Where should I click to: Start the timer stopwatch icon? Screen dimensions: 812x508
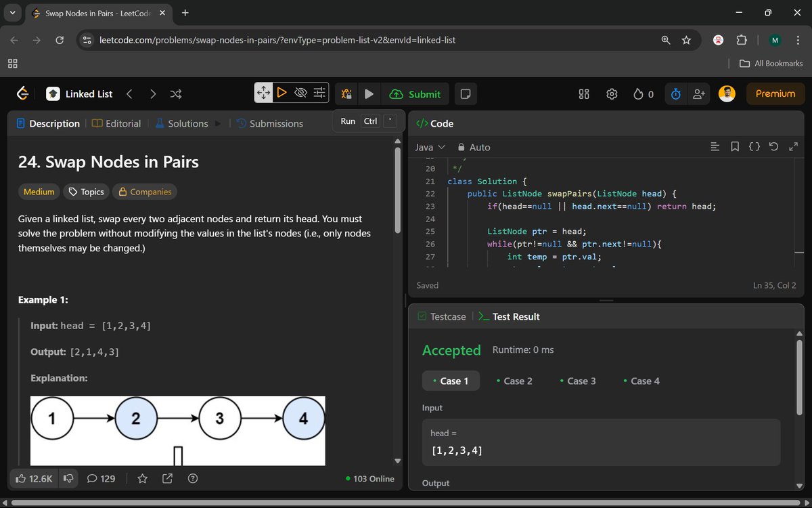click(675, 94)
